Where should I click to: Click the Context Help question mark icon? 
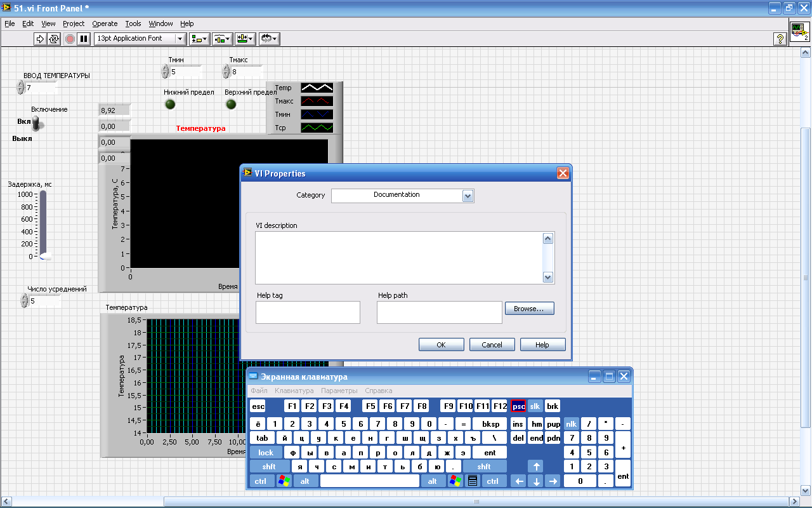coord(780,39)
